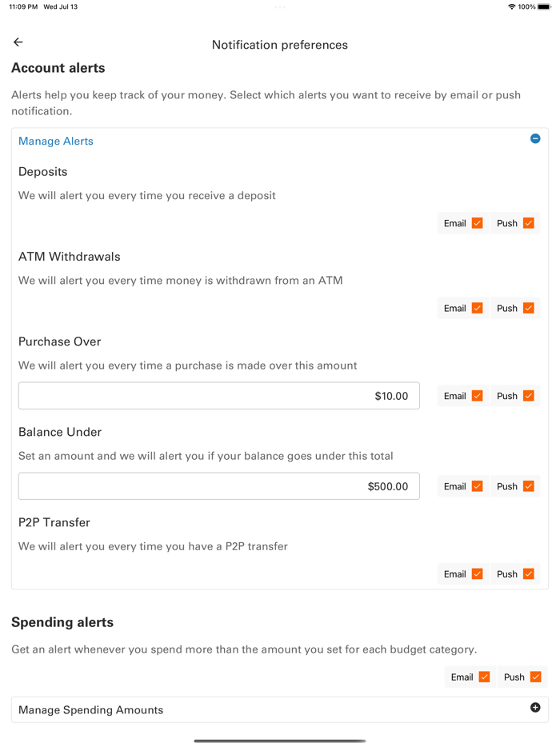Select the Balance Under amount showing $500.00
Viewport: 560px width, 747px height.
tap(219, 486)
